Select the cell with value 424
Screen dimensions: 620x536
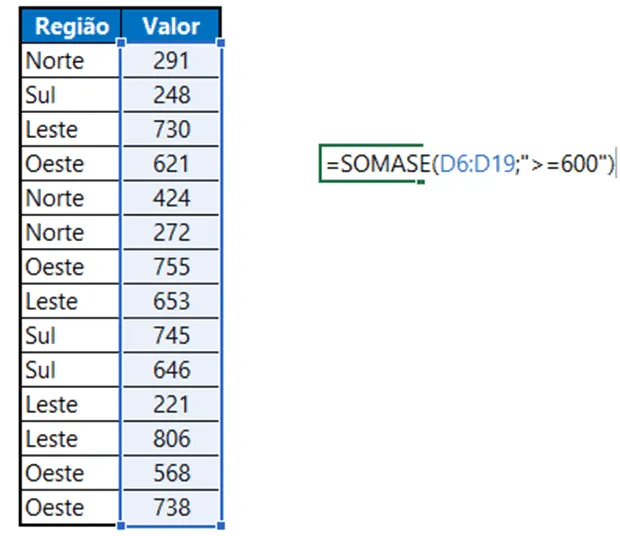[x=171, y=198]
